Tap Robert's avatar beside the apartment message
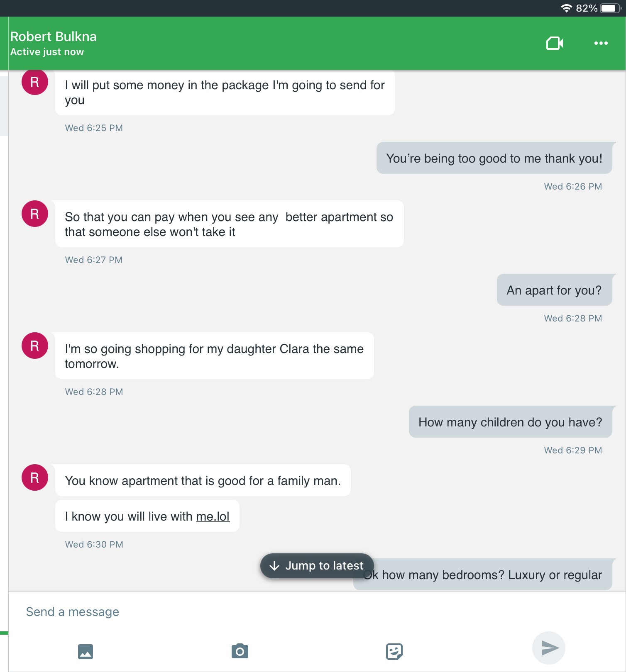 (x=35, y=214)
